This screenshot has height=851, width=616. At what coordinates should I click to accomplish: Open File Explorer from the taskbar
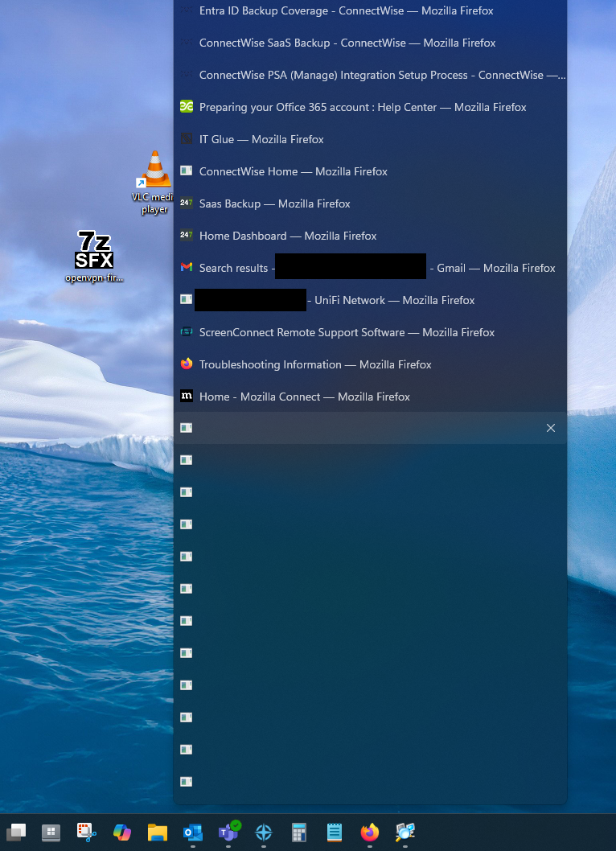pos(156,832)
